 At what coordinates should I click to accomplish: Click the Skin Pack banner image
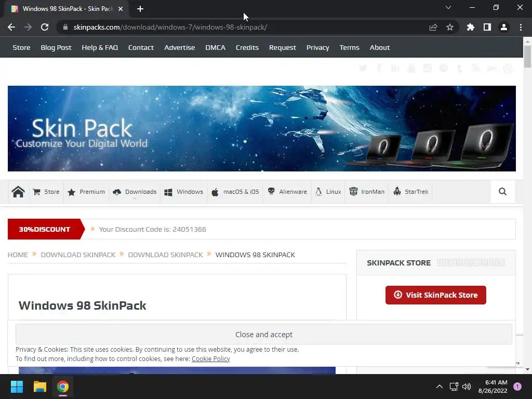point(262,129)
